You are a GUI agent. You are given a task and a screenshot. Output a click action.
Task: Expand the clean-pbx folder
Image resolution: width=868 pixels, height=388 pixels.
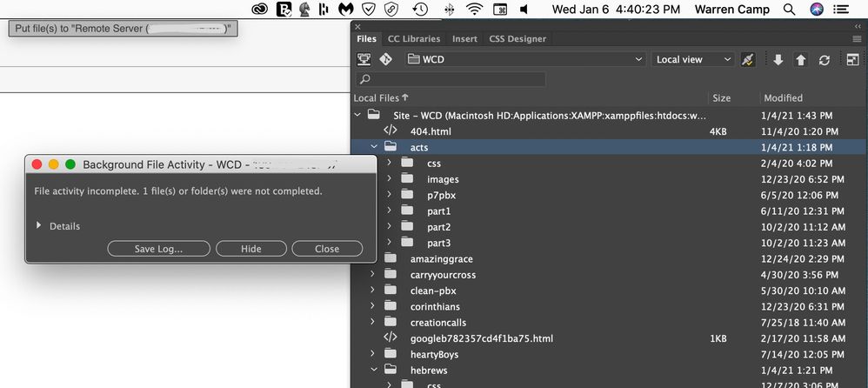coord(372,290)
